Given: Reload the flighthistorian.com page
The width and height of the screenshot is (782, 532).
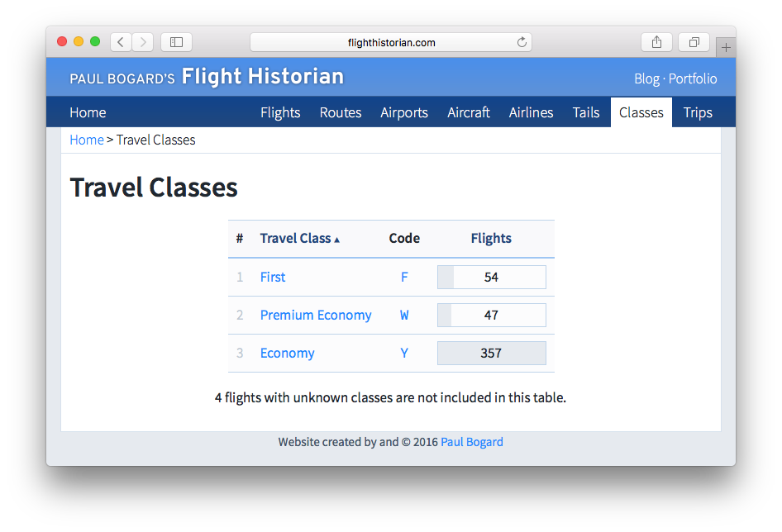Looking at the screenshot, I should (521, 42).
